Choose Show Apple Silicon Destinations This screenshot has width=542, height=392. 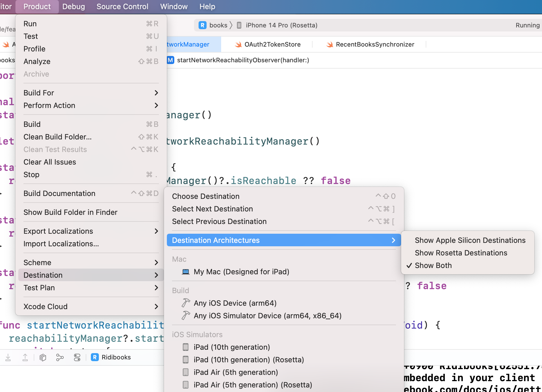pos(470,240)
